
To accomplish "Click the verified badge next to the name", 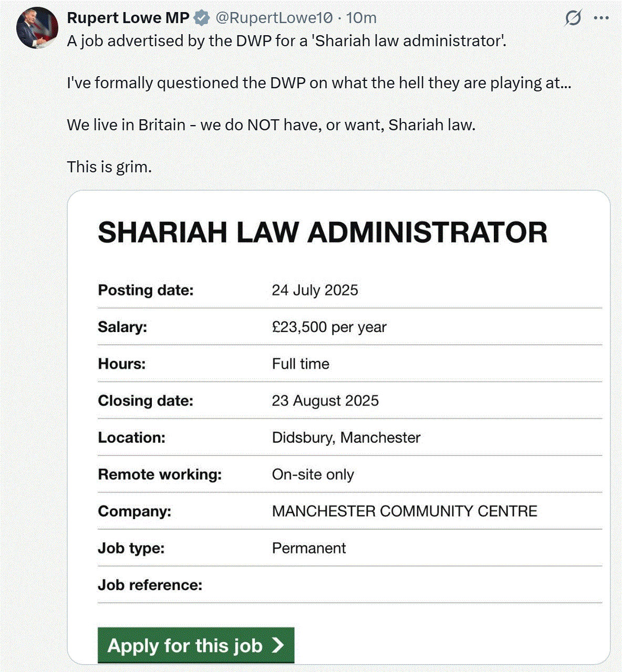I will point(201,18).
